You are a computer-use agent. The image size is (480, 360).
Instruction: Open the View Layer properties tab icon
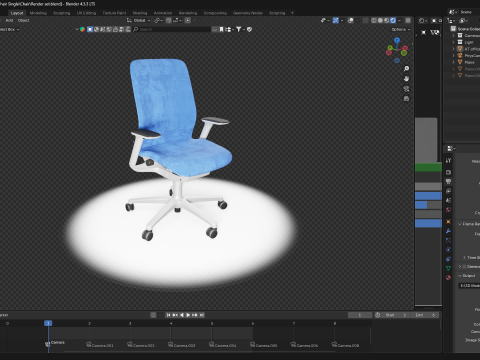pos(448,191)
